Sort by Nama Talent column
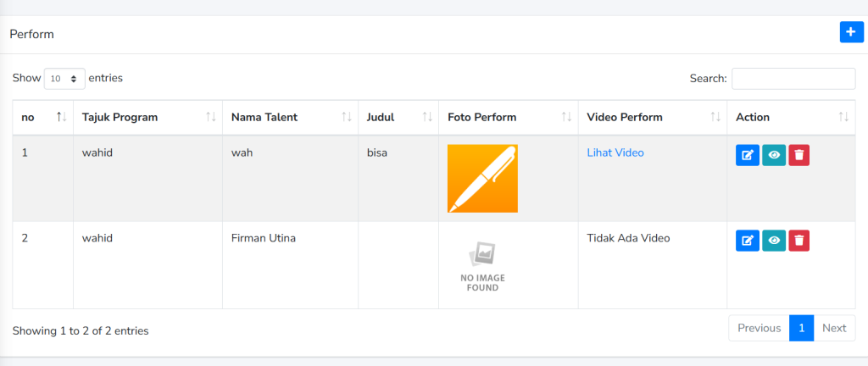868x366 pixels. click(290, 117)
